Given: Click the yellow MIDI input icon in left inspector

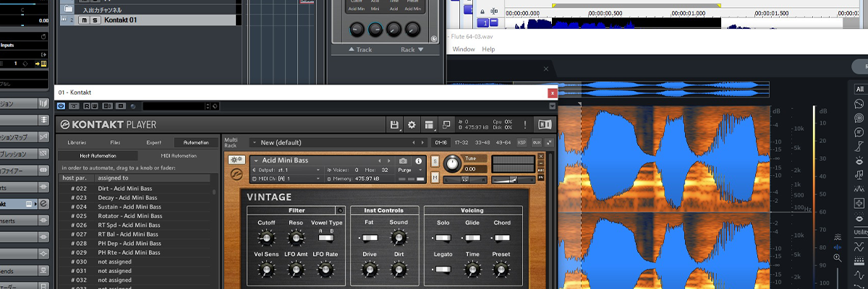Looking at the screenshot, I should [x=43, y=64].
